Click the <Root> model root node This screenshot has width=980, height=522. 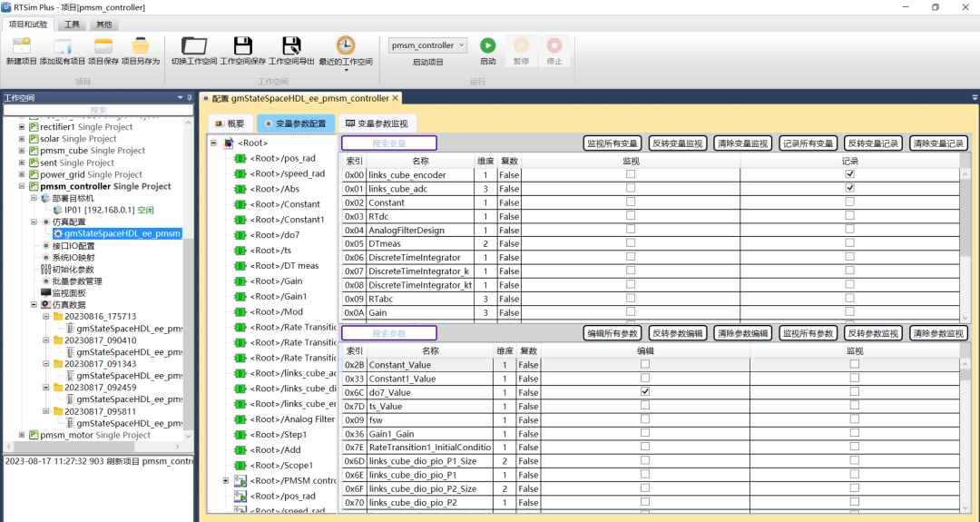252,143
